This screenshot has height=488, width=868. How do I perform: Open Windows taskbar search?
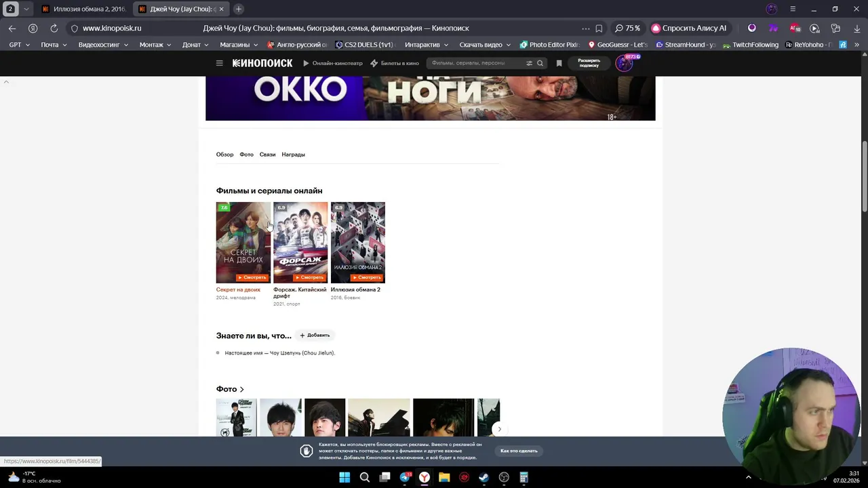(364, 477)
